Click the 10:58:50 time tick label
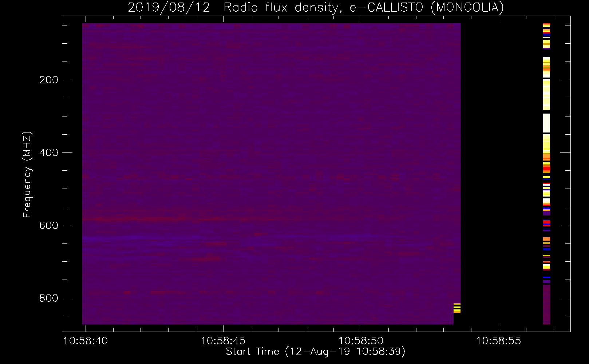This screenshot has height=364, width=589. click(x=361, y=341)
